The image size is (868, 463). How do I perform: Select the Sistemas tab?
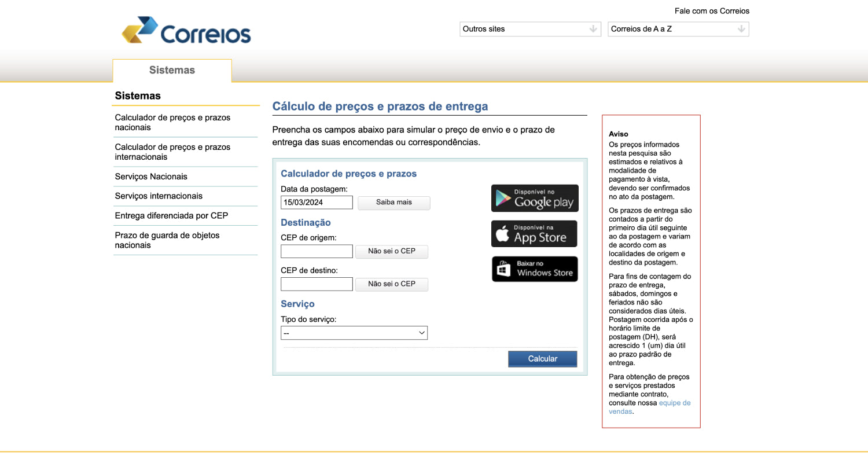[172, 70]
